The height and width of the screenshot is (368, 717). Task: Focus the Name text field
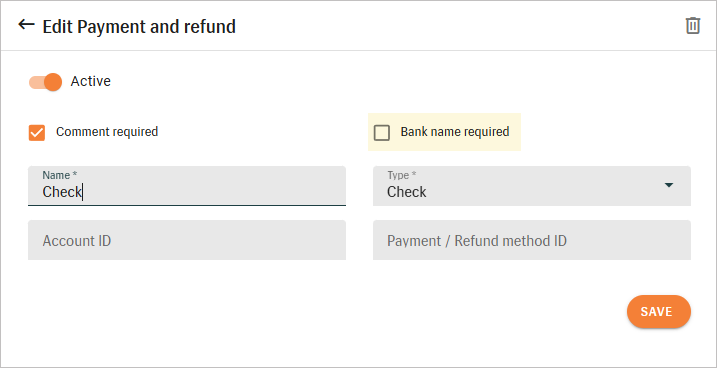pyautogui.click(x=187, y=186)
